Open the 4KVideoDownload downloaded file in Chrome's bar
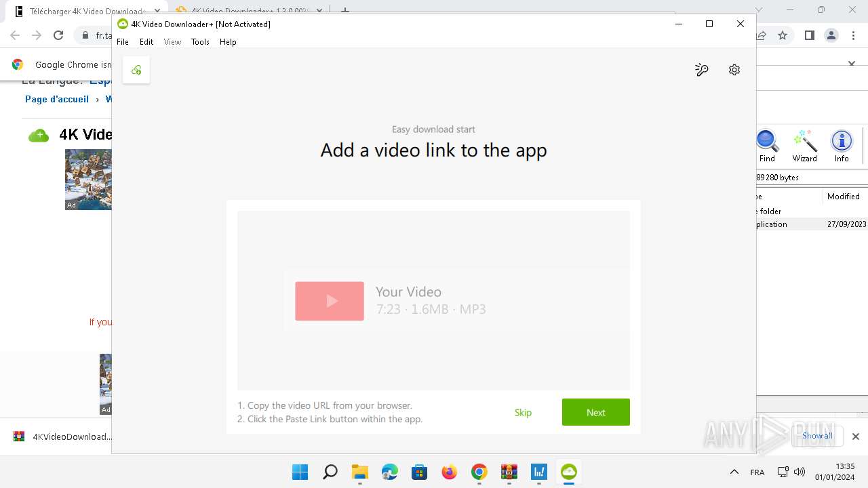Image resolution: width=868 pixels, height=488 pixels. 62,436
